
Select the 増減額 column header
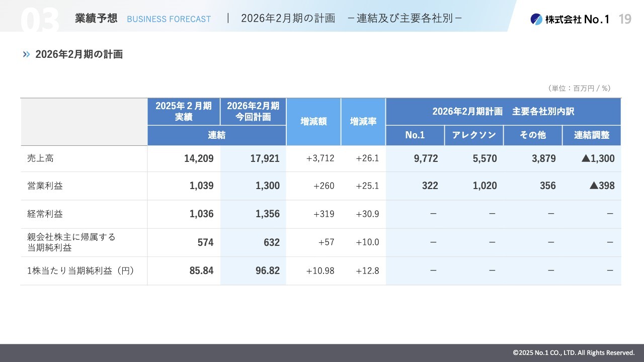click(x=313, y=122)
